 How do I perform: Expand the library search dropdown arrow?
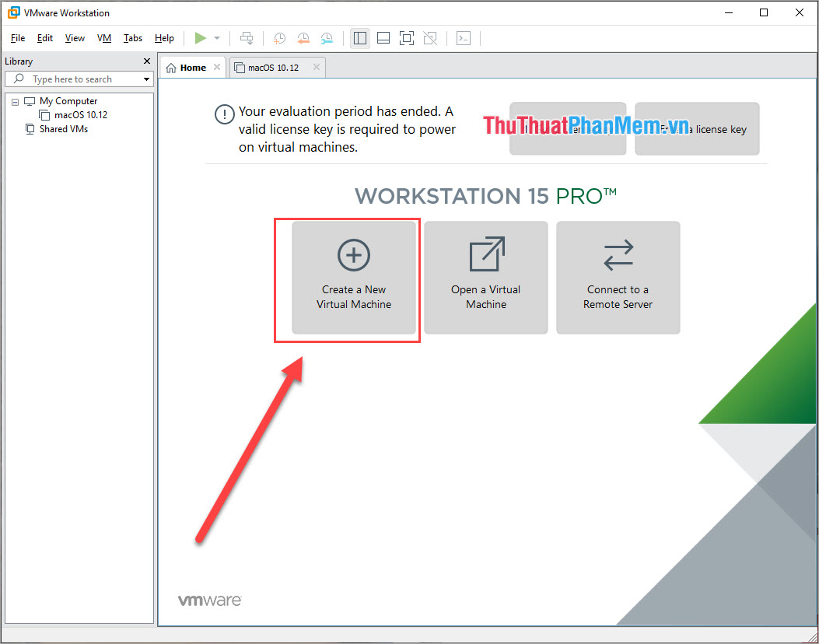tap(146, 79)
